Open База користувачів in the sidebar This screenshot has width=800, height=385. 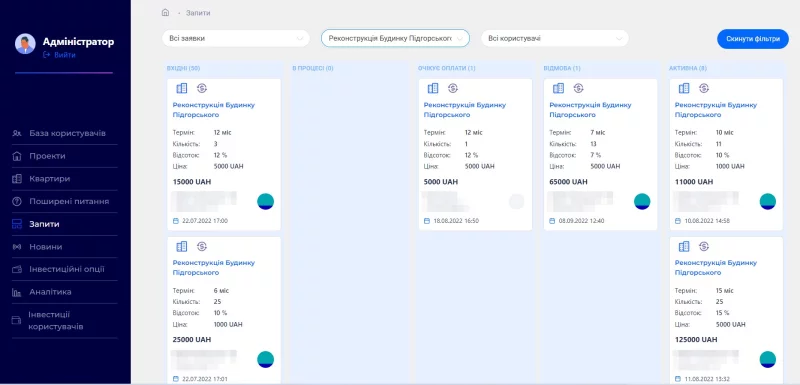[67, 133]
